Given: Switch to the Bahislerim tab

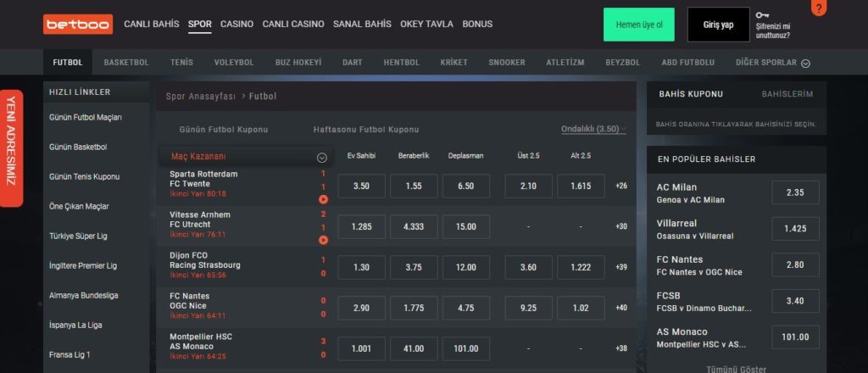Looking at the screenshot, I should pyautogui.click(x=787, y=94).
